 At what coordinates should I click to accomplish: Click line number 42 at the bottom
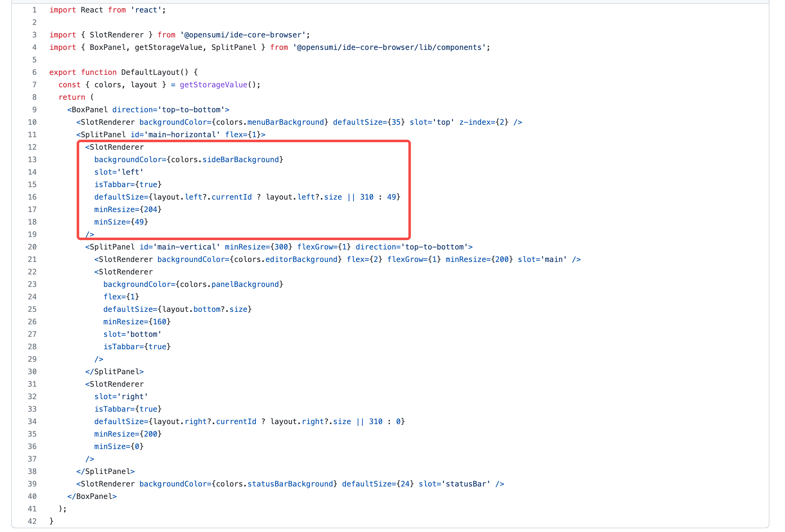32,521
